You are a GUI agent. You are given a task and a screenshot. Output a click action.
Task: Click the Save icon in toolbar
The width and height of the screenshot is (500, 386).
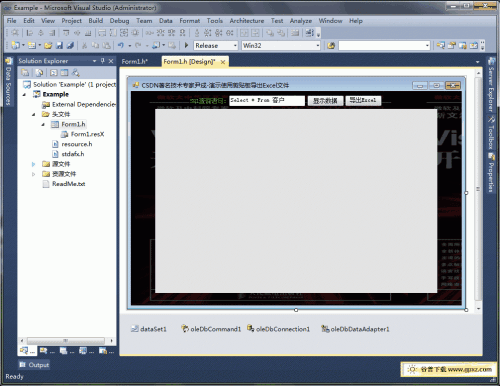point(59,45)
